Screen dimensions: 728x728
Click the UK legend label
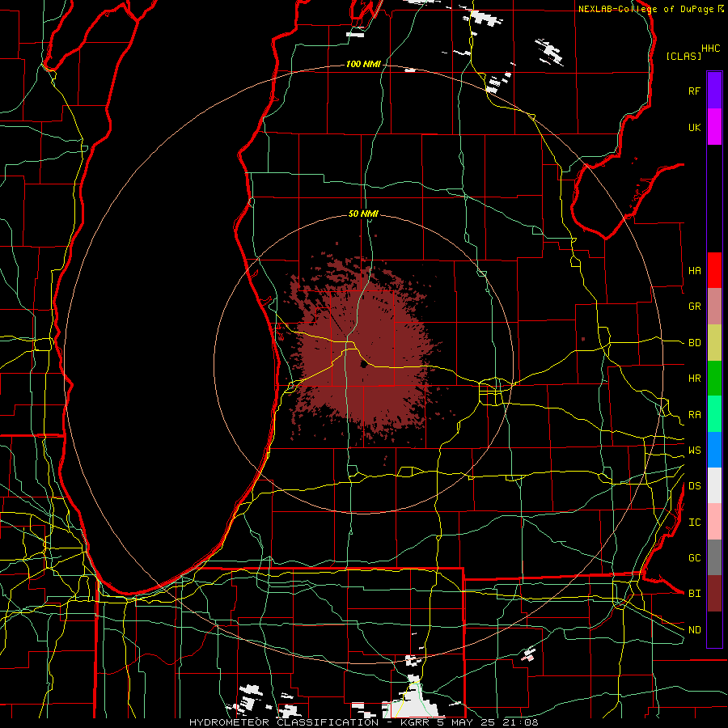click(694, 127)
